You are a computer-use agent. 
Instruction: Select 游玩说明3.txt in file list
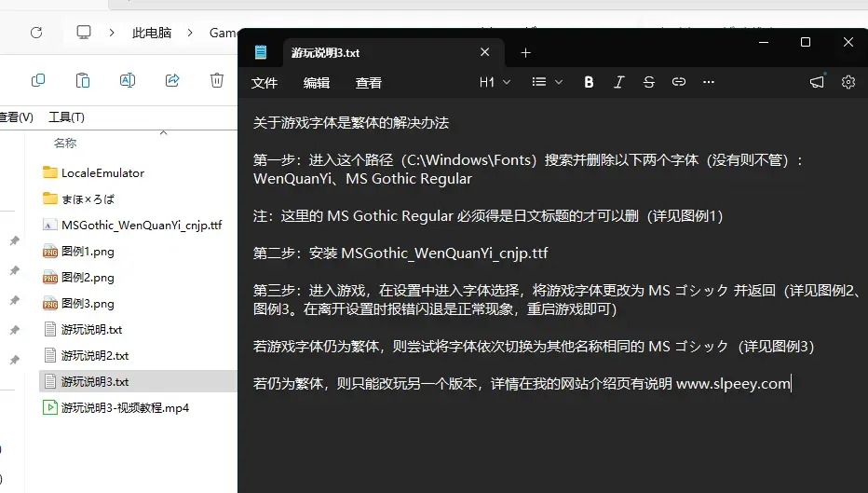click(95, 382)
